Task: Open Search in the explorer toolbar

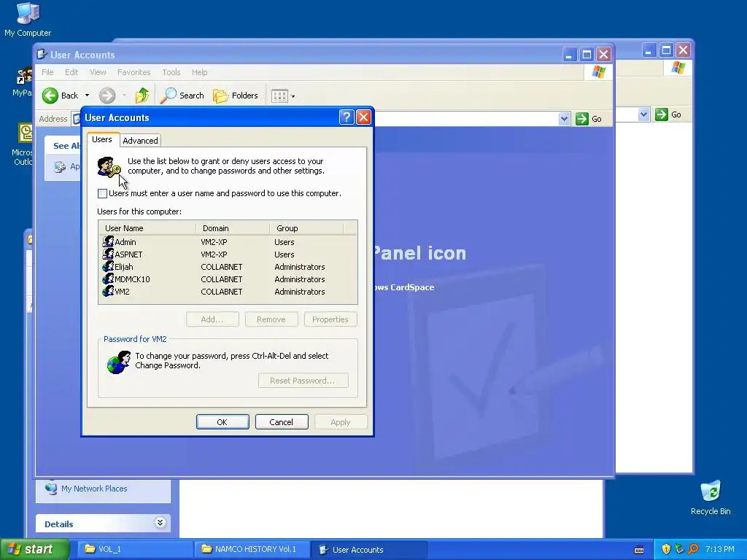Action: [x=182, y=96]
